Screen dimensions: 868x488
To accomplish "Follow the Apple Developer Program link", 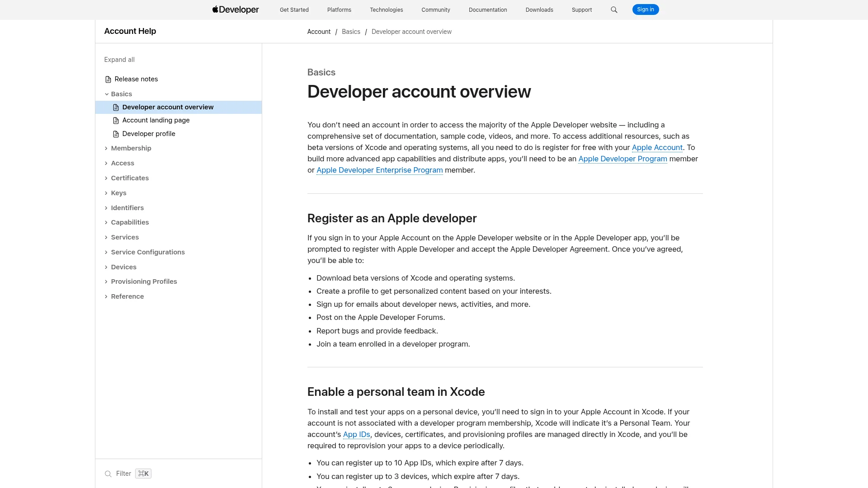I will pyautogui.click(x=623, y=159).
